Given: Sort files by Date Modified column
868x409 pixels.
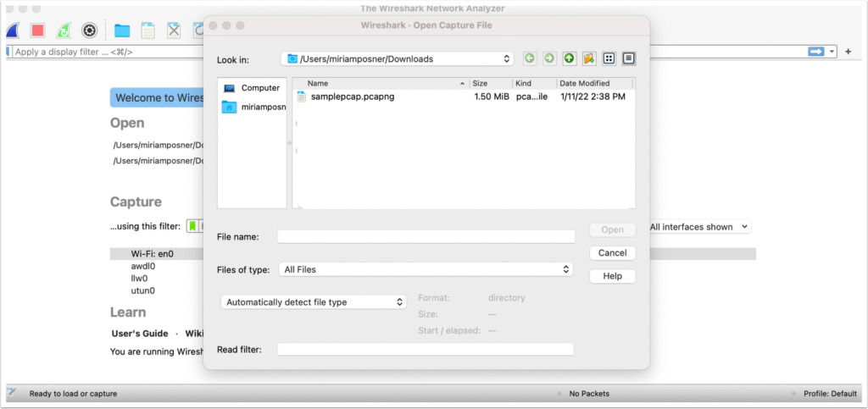Looking at the screenshot, I should pyautogui.click(x=595, y=83).
